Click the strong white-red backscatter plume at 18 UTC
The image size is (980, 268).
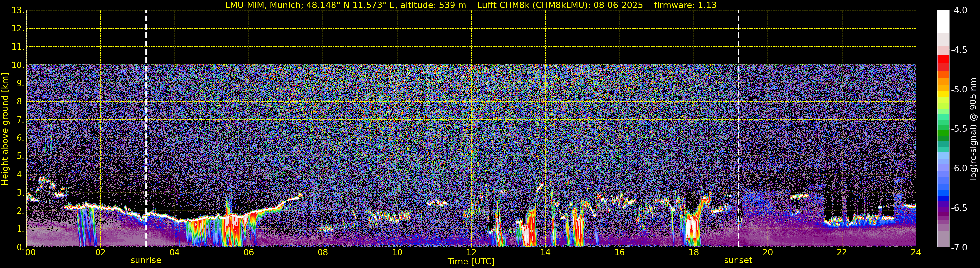pyautogui.click(x=692, y=230)
